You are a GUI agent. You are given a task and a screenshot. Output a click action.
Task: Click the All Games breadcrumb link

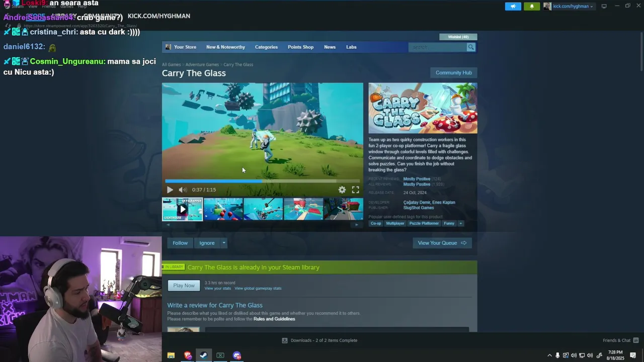point(171,64)
